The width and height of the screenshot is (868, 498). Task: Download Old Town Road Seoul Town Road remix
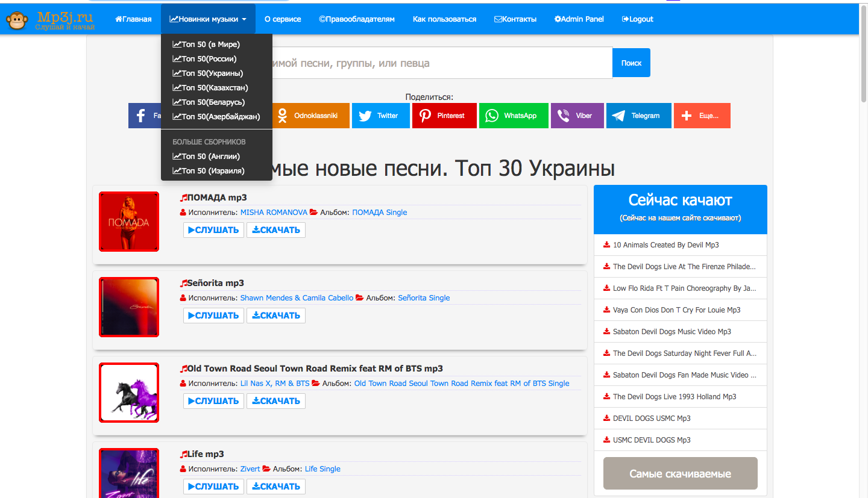point(276,401)
